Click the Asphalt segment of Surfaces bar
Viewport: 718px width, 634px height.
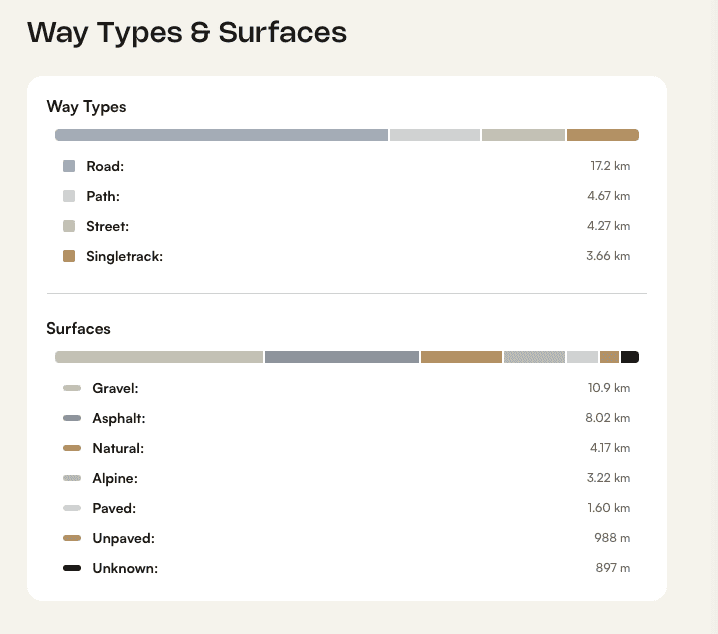click(342, 357)
